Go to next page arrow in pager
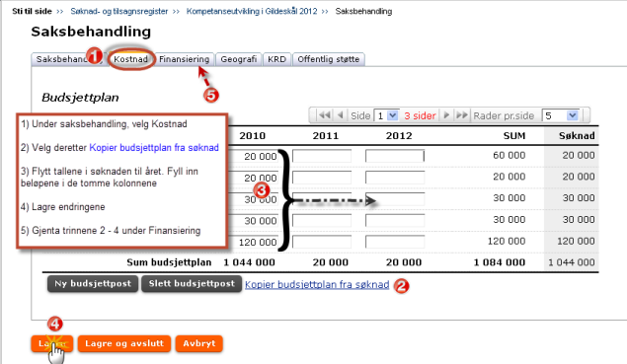 coord(446,115)
